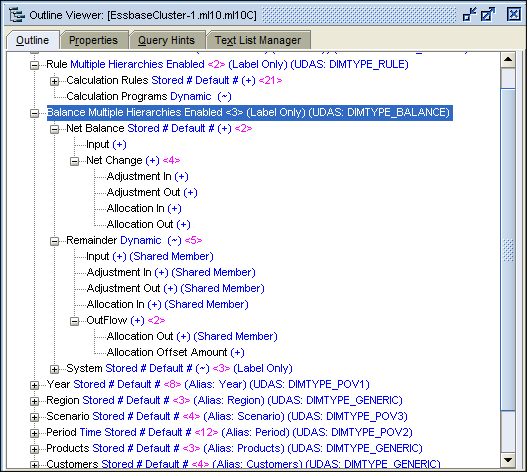Select the Calculation Rules member
Image resolution: width=527 pixels, height=472 pixels.
click(174, 80)
